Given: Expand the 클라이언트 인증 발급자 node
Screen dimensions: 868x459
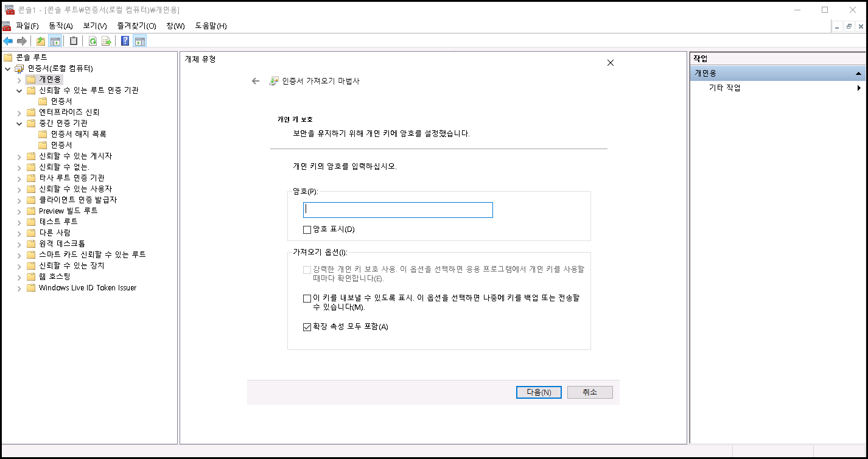Looking at the screenshot, I should [19, 200].
